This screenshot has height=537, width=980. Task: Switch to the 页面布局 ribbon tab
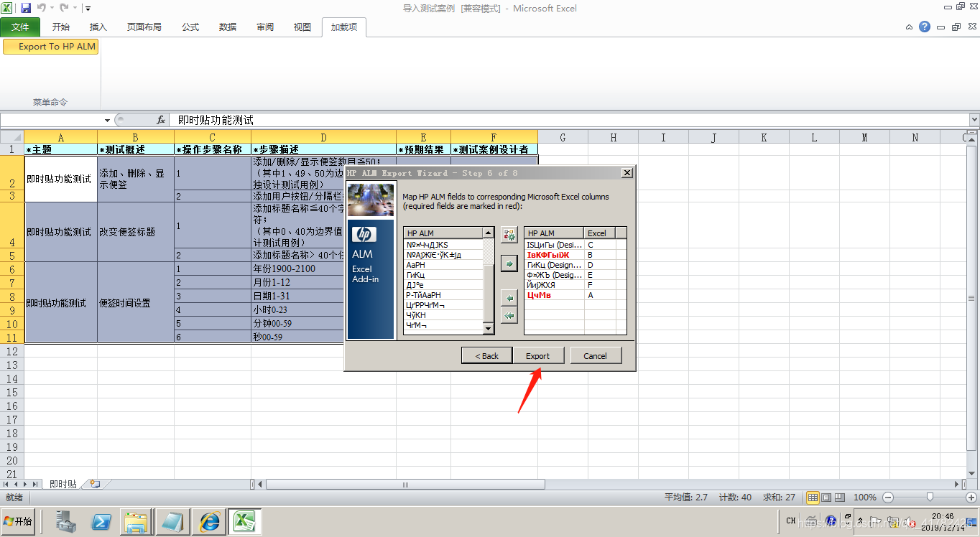(144, 27)
